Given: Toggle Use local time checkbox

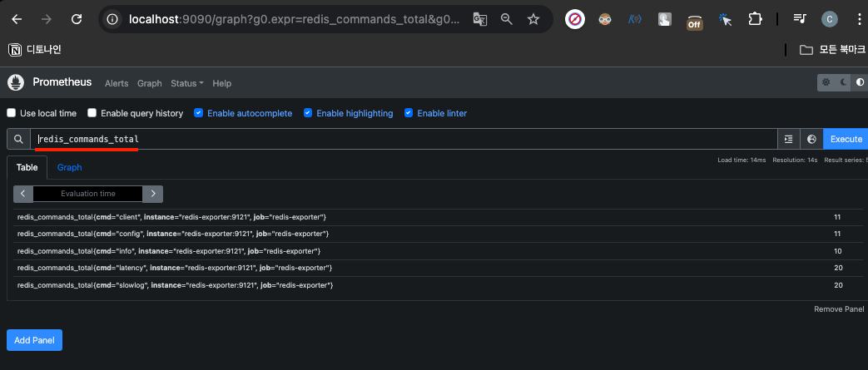Looking at the screenshot, I should [11, 113].
